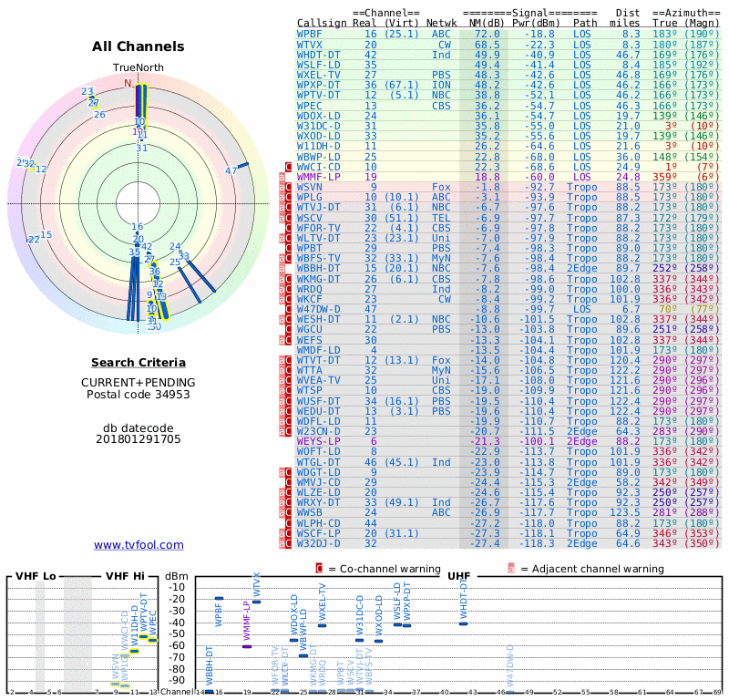729x700 pixels.
Task: Click the VHF Lo band label
Action: coord(36,576)
